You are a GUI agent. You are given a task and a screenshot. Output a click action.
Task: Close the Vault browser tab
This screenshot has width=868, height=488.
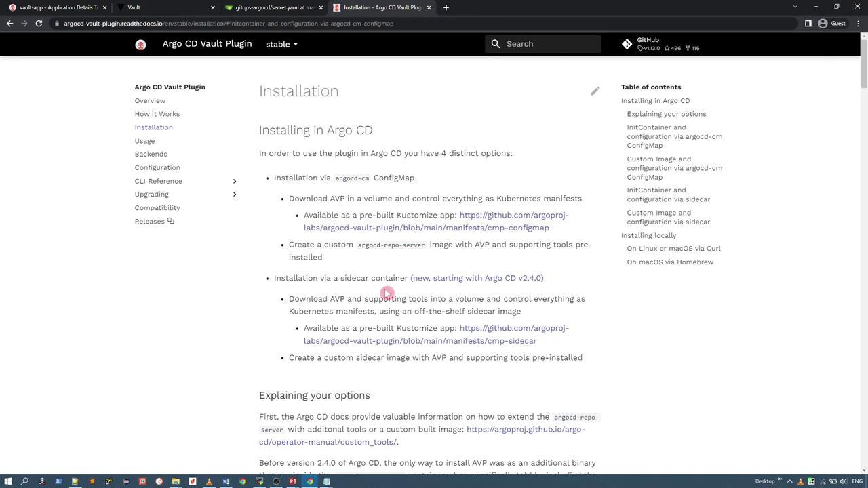coord(212,7)
